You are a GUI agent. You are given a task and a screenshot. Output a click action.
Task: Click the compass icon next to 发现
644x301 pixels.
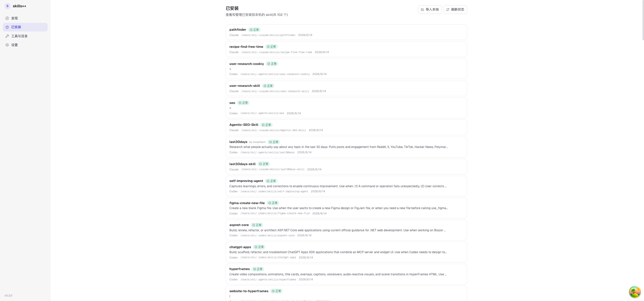(x=7, y=18)
